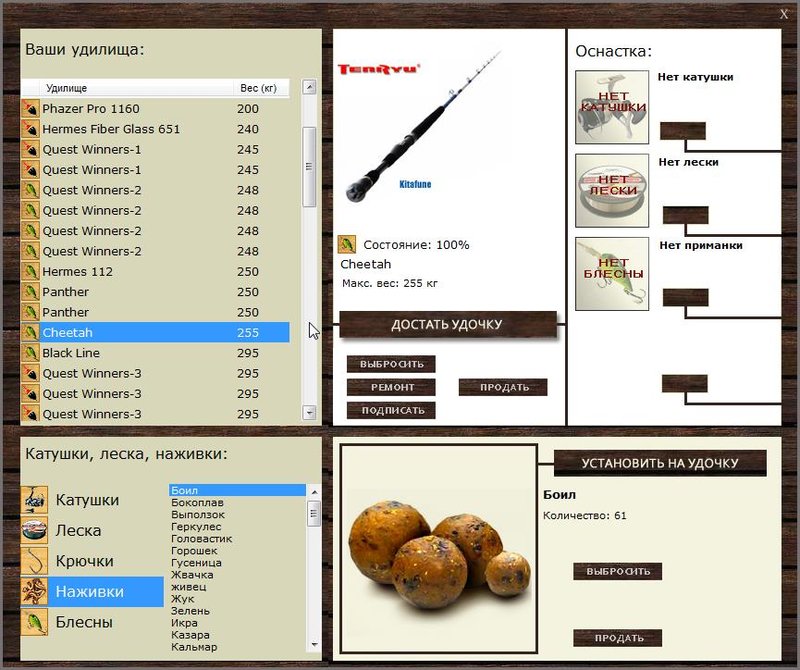The image size is (800, 670).
Task: Click the Cheetah rod picture
Action: (x=423, y=127)
